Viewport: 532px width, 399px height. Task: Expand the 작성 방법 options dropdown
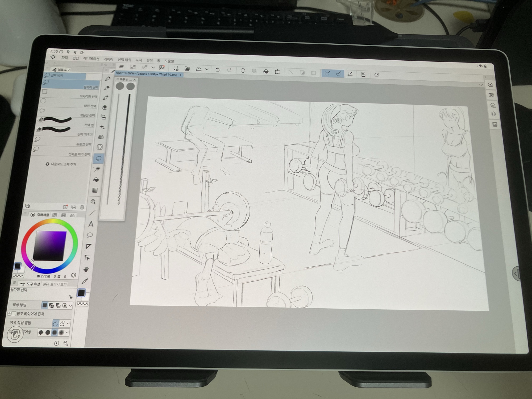pyautogui.click(x=70, y=306)
